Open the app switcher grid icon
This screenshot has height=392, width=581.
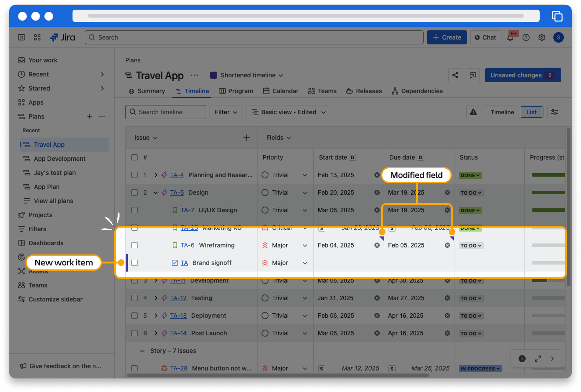pos(37,37)
